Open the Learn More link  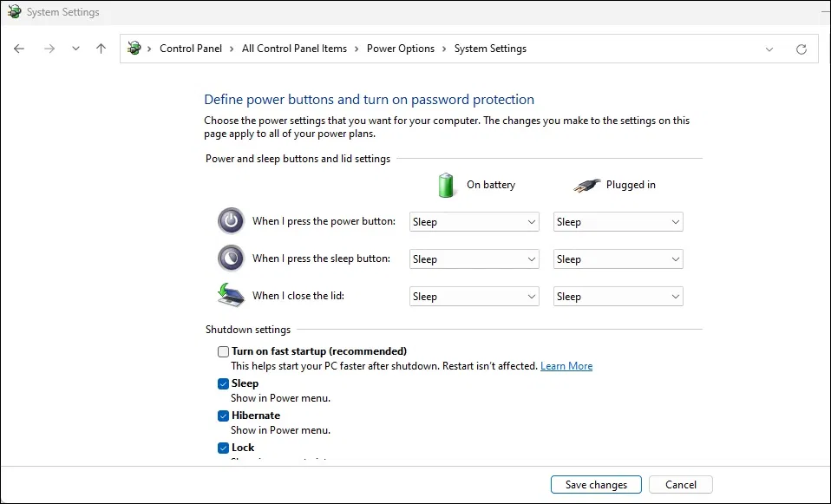[566, 365]
